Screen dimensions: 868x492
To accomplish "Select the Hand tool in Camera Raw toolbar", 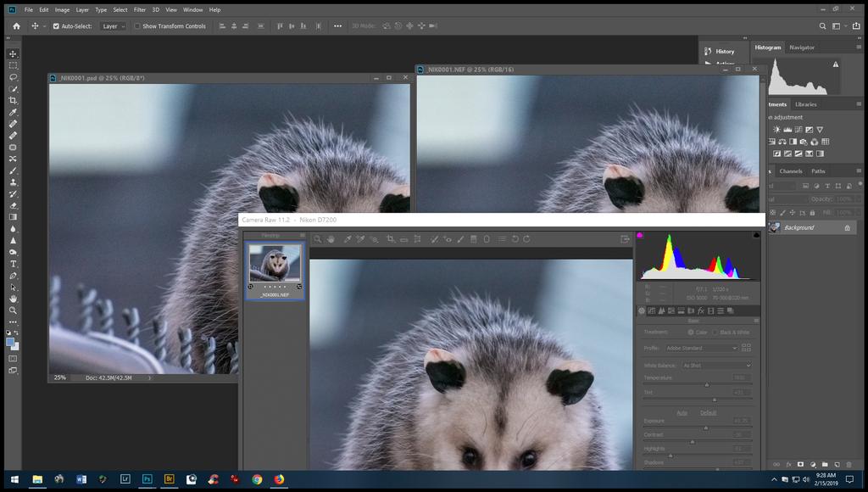I will pyautogui.click(x=331, y=239).
